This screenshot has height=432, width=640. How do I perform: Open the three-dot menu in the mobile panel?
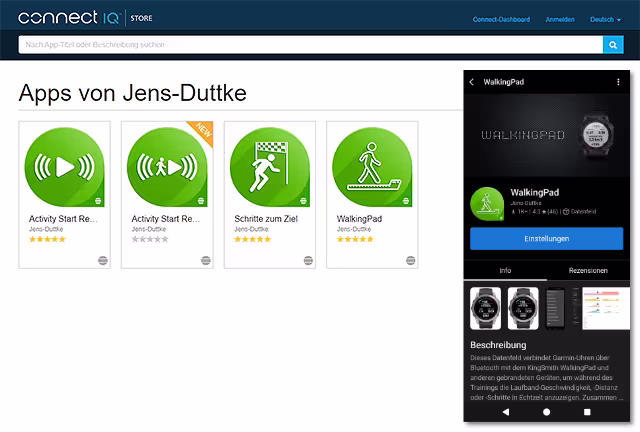tap(620, 82)
